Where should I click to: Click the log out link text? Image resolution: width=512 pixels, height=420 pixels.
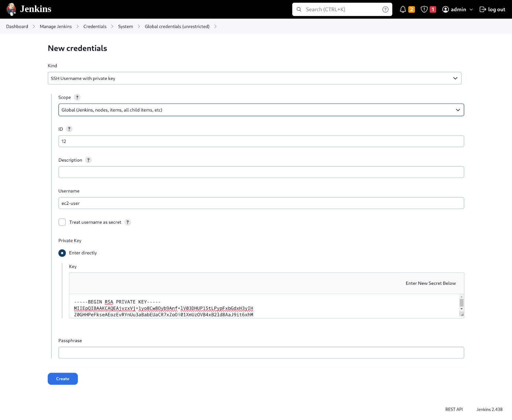[497, 10]
